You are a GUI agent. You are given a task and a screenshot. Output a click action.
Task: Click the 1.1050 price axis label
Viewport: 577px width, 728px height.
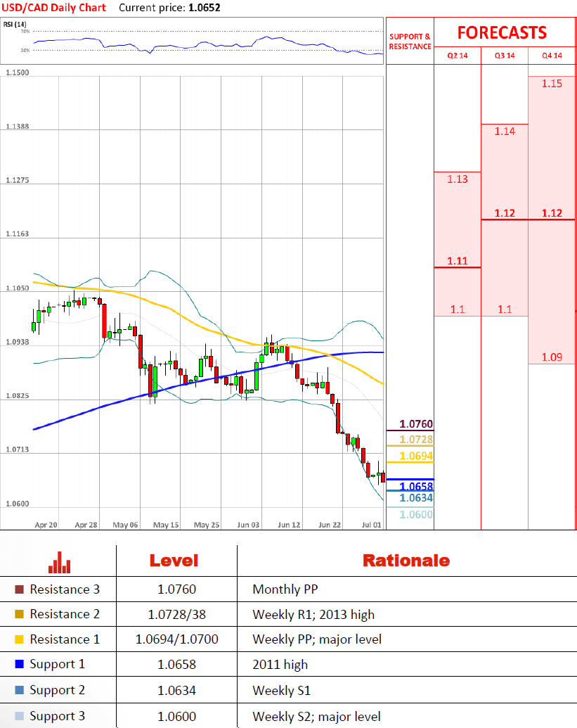click(17, 288)
